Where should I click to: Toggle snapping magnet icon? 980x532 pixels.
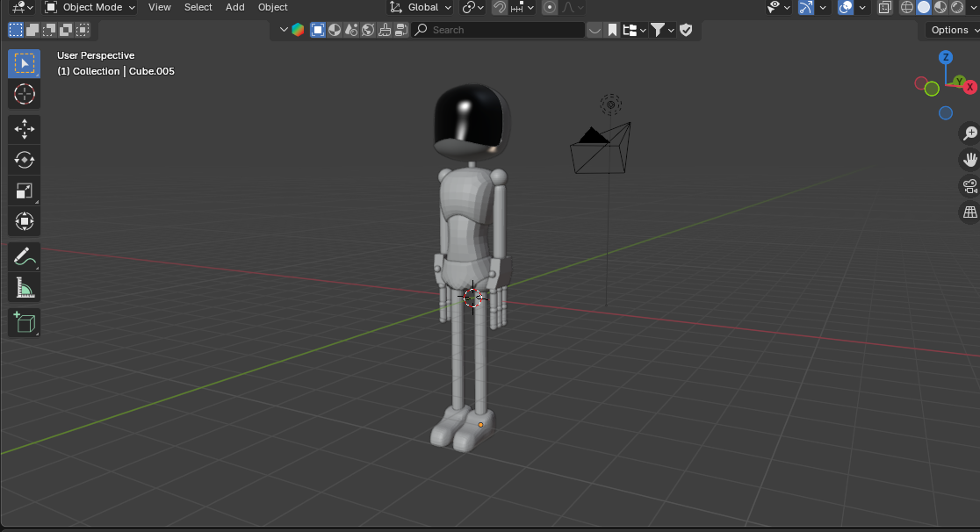coord(500,7)
